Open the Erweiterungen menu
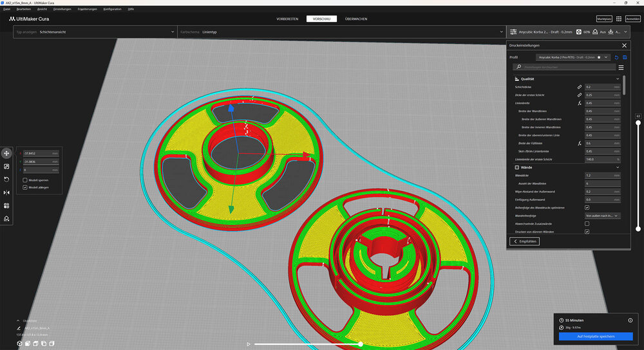The width and height of the screenshot is (644, 350). [87, 9]
